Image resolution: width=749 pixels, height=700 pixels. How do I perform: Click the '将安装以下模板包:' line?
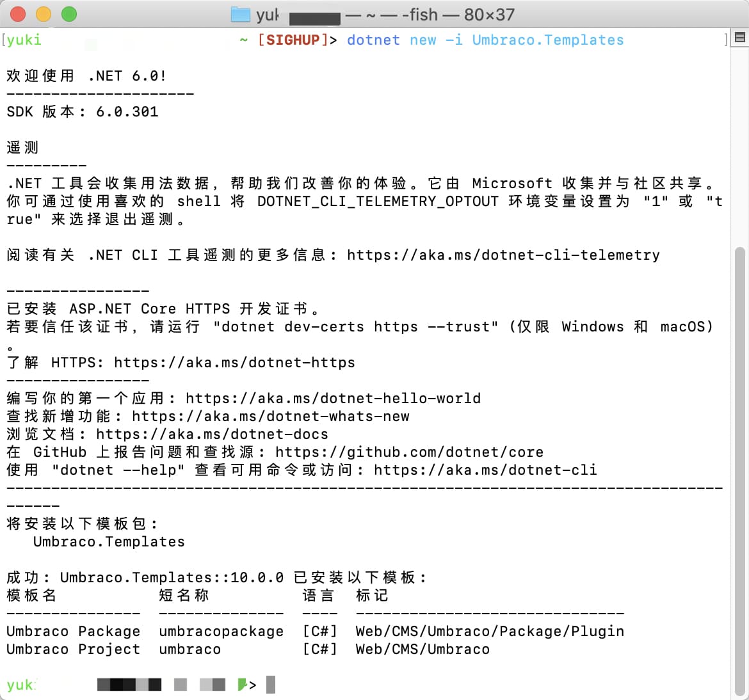pyautogui.click(x=82, y=524)
